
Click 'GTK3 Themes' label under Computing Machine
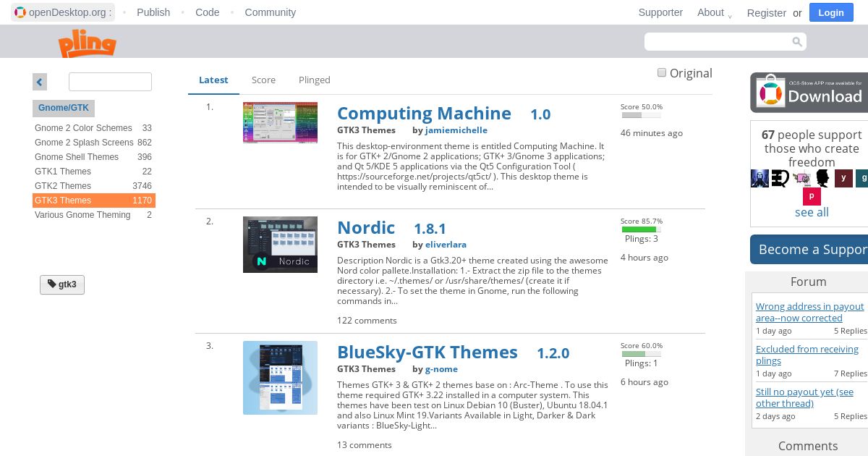pos(366,130)
